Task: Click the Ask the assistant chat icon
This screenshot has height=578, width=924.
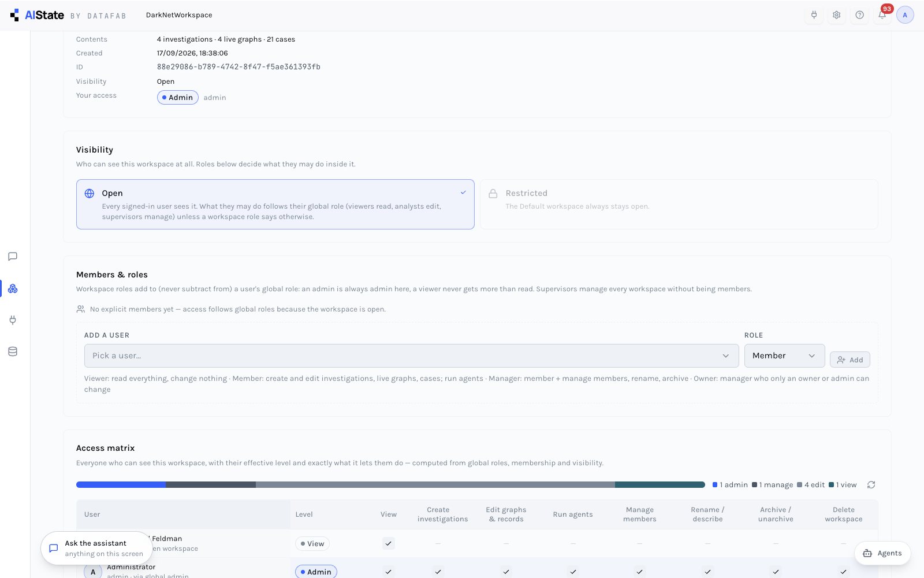Action: 54,548
